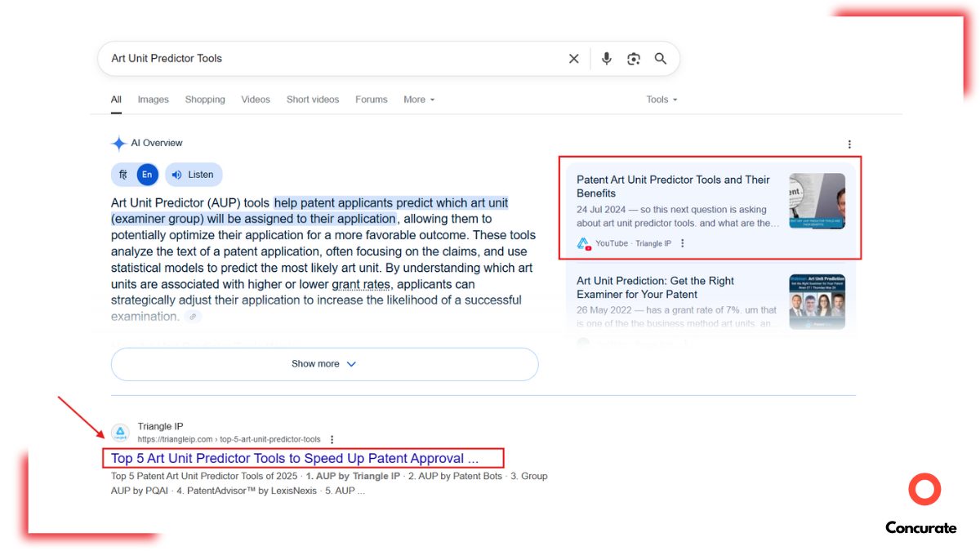The image size is (980, 551).
Task: Listen to the AI Overview aloud
Action: tap(194, 175)
